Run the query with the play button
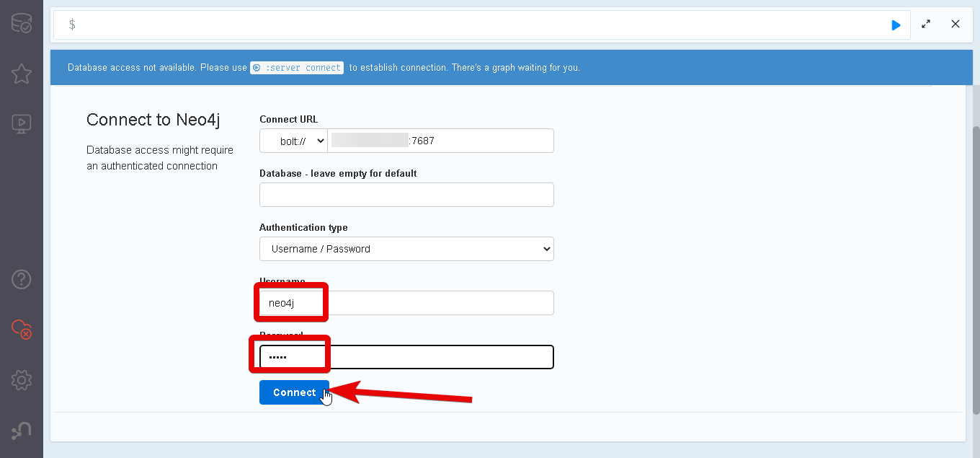Image resolution: width=980 pixels, height=458 pixels. [896, 25]
